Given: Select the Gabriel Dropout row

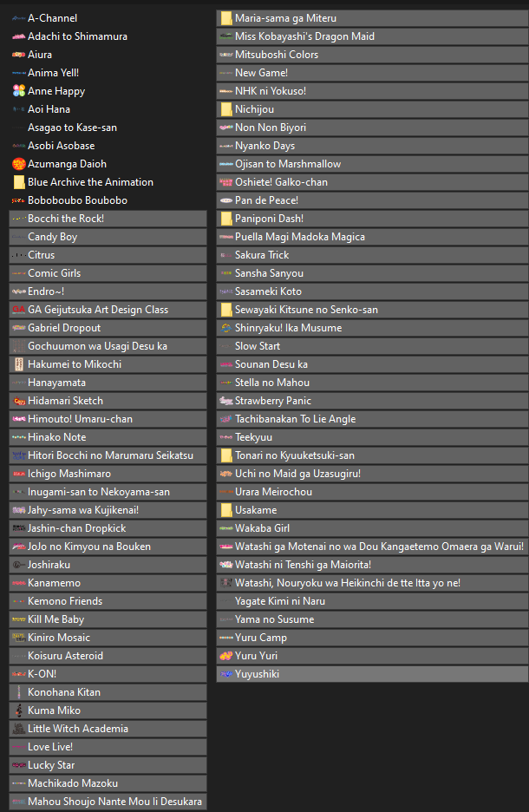Looking at the screenshot, I should point(108,328).
